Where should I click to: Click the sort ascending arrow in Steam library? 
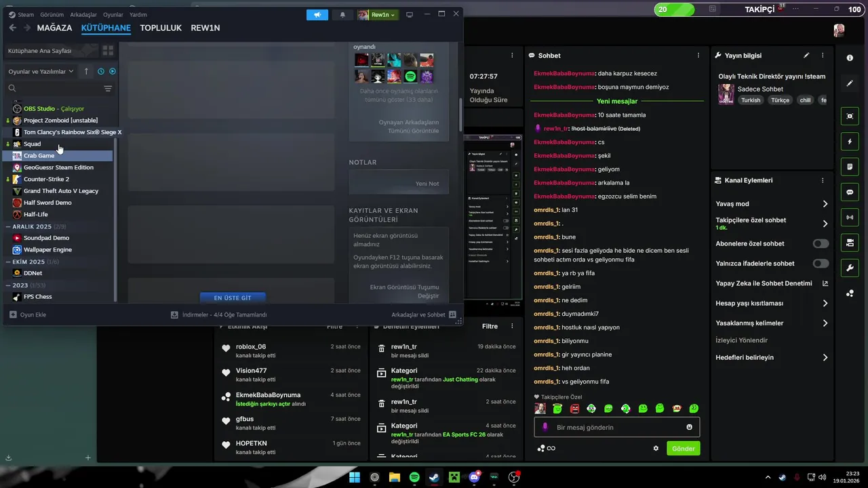tap(86, 71)
